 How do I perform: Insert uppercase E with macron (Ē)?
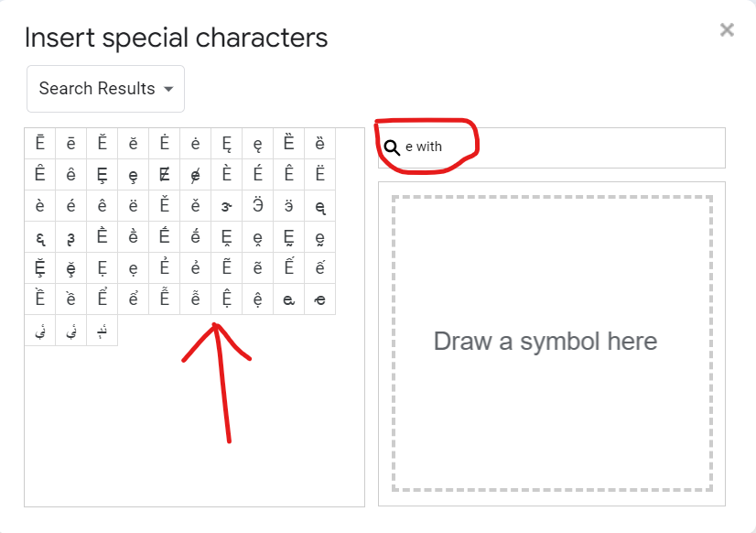(40, 143)
